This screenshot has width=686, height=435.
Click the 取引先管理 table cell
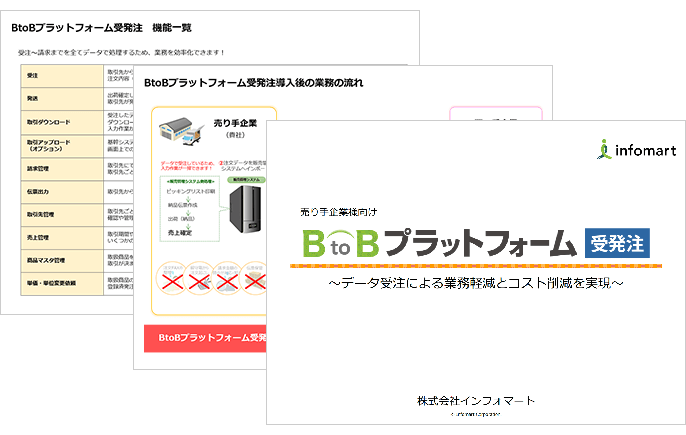pyautogui.click(x=62, y=214)
